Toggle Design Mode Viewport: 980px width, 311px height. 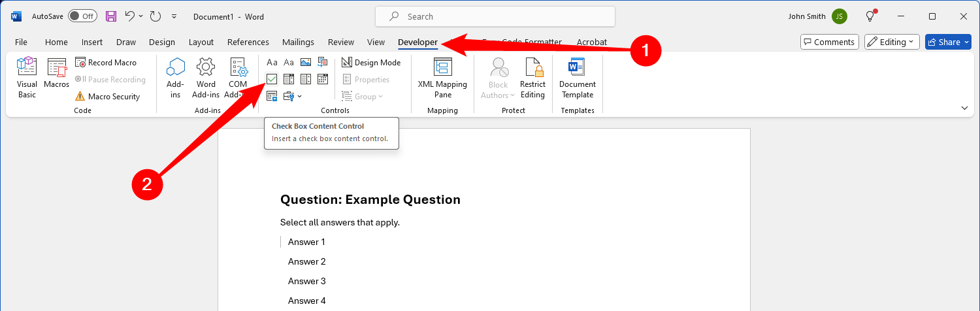[371, 62]
